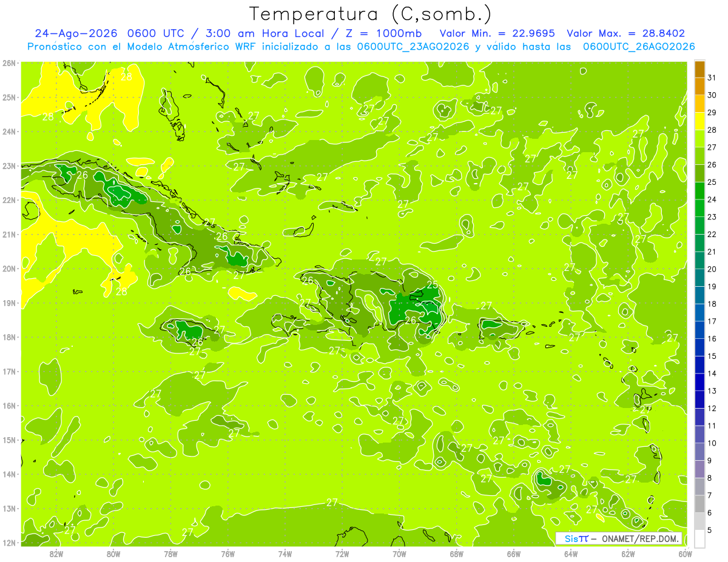Click the '68W' longitude axis label
Image resolution: width=728 pixels, height=562 pixels.
pos(457,554)
